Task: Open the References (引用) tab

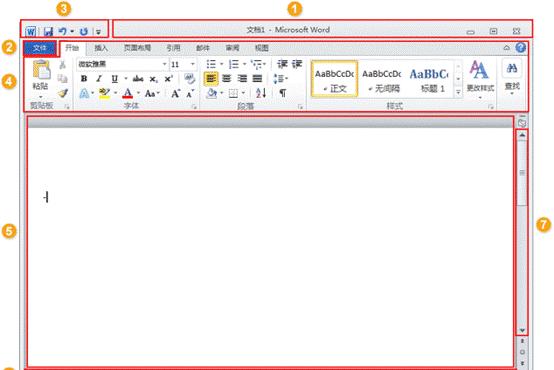Action: [x=173, y=48]
